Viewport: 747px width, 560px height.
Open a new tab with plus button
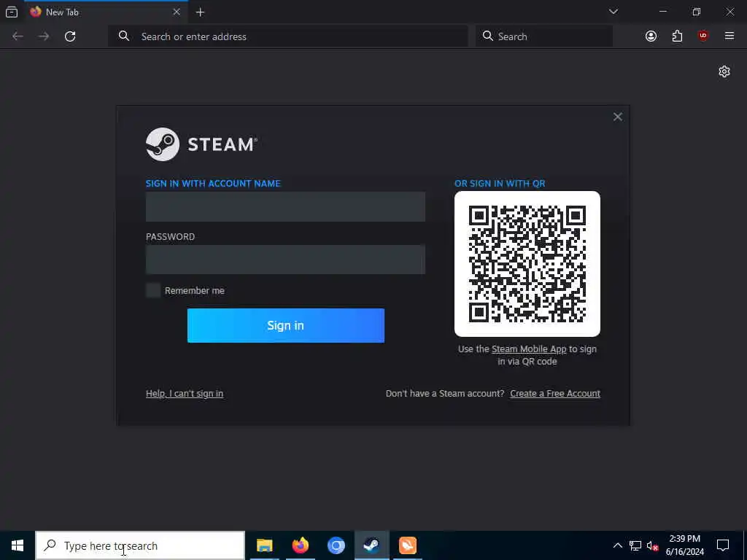(200, 12)
